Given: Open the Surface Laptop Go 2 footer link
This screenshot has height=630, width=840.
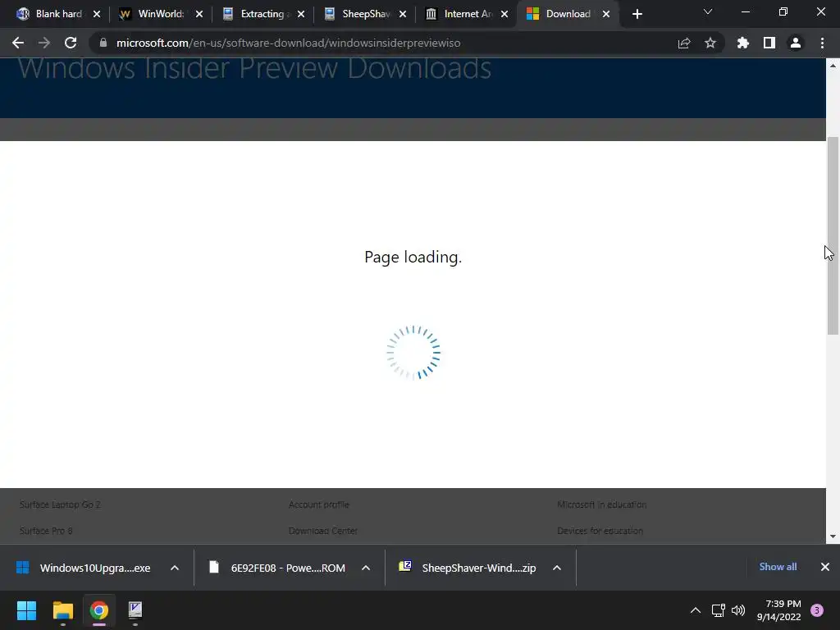Looking at the screenshot, I should 60,504.
